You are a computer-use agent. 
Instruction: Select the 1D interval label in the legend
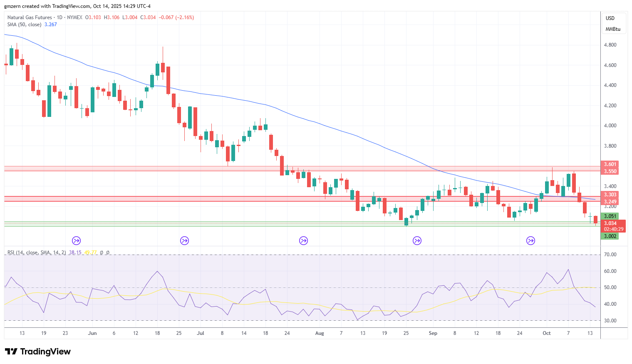[x=59, y=17]
